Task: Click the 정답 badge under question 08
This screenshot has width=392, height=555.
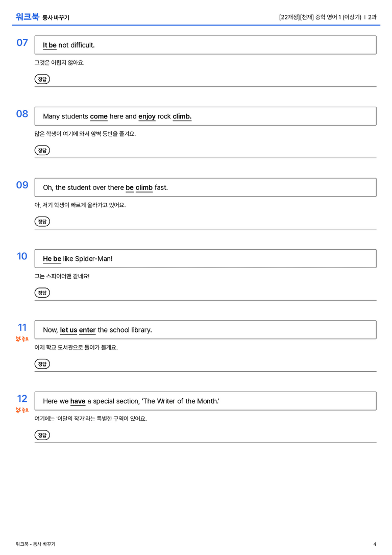Action: 42,150
